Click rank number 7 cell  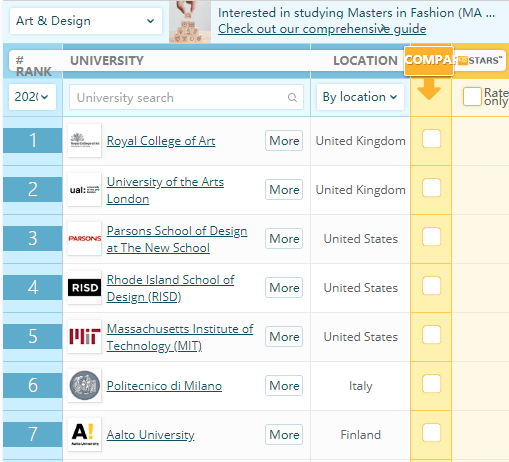[33, 434]
